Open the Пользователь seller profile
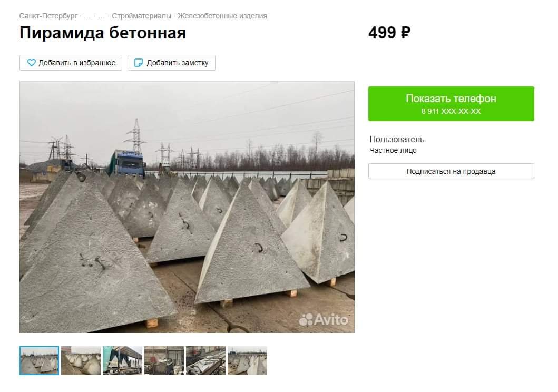The height and width of the screenshot is (392, 558). tap(397, 139)
